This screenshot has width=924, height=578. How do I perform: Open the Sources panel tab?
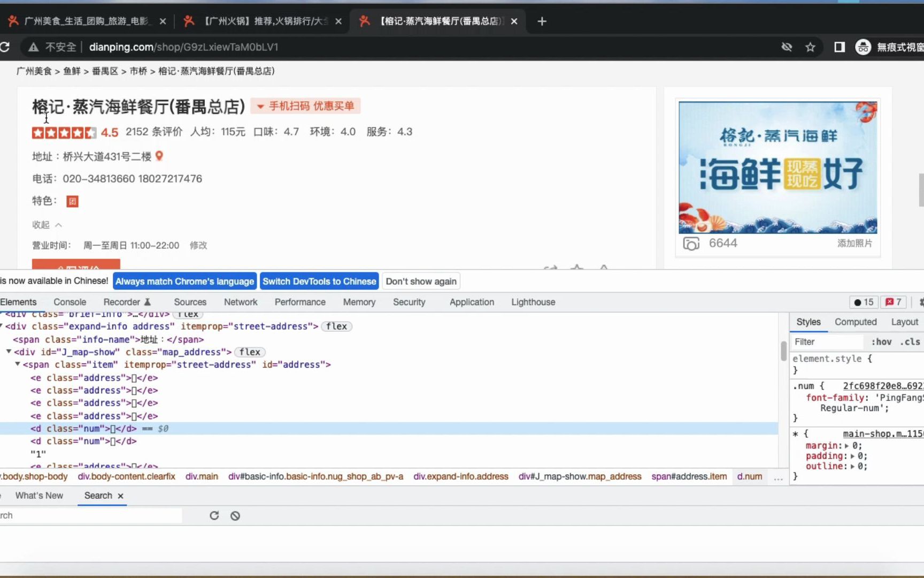pos(190,302)
